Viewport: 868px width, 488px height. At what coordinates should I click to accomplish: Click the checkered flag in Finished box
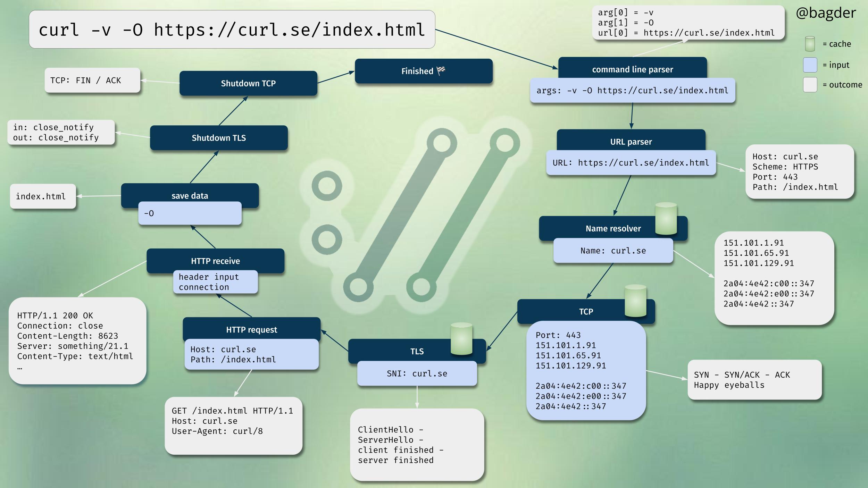coord(441,70)
